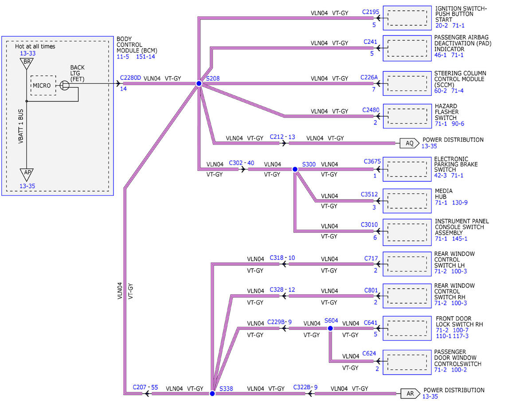Click the BR triangle connector symbol

[27, 63]
